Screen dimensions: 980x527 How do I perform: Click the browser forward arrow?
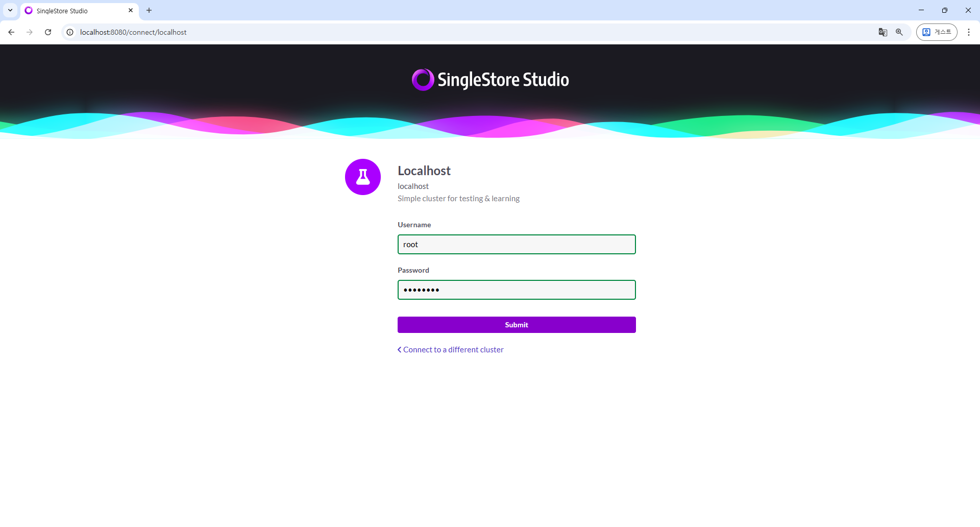tap(30, 32)
